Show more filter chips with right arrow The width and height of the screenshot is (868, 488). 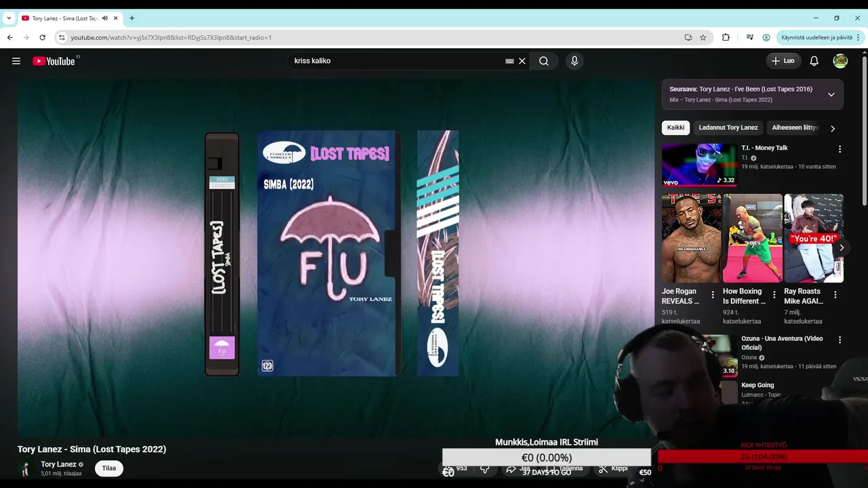coord(833,128)
